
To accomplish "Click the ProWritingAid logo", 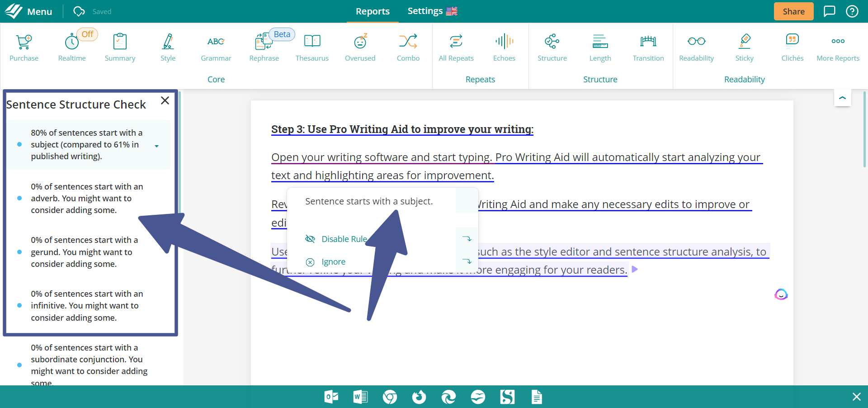I will (x=13, y=11).
